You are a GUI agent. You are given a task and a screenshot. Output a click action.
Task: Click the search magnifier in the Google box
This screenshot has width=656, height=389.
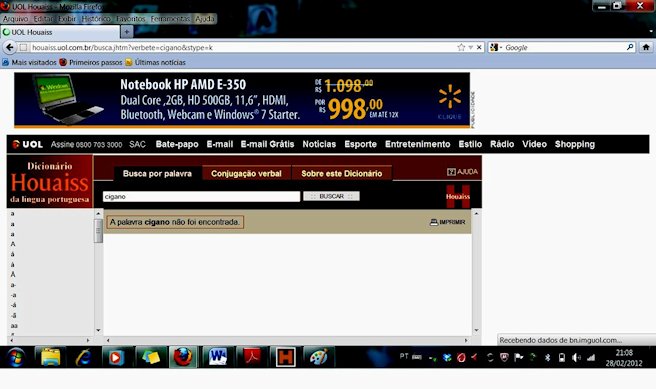click(x=630, y=47)
